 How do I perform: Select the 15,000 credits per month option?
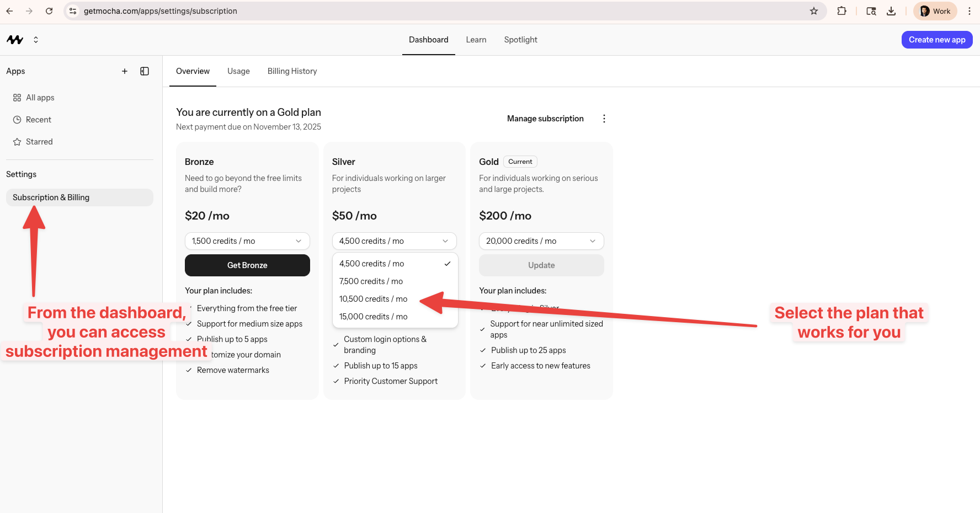pyautogui.click(x=372, y=316)
